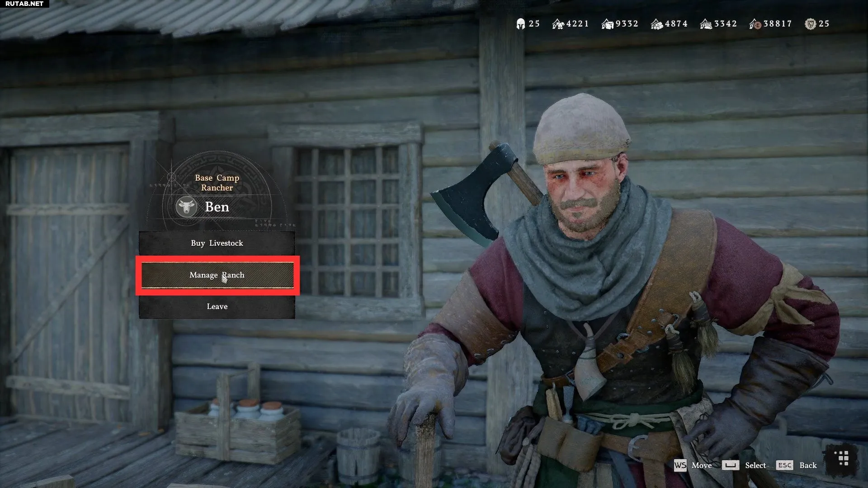Click the ESC key icon
The image size is (868, 488).
(x=785, y=465)
